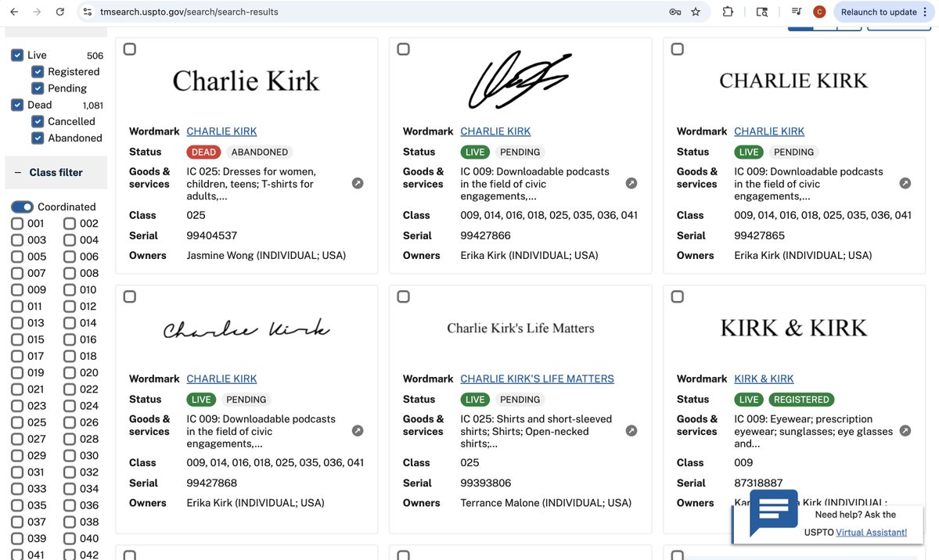
Task: Reload the page with refresh icon
Action: click(60, 12)
